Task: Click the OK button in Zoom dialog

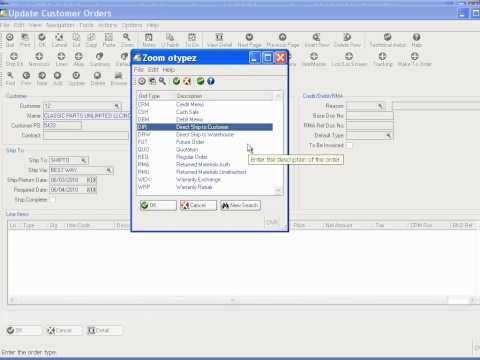Action: [158, 205]
